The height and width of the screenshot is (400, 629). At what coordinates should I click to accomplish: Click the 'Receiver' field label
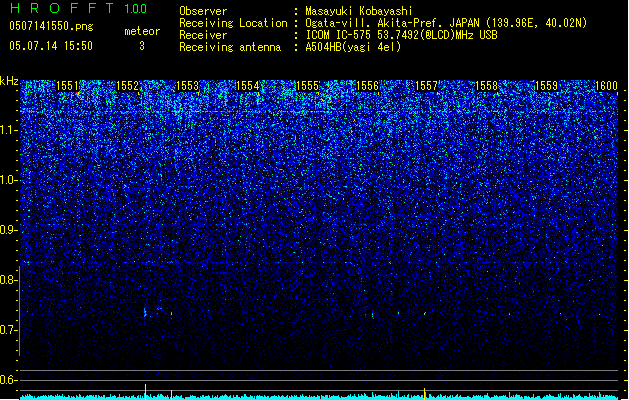point(203,35)
